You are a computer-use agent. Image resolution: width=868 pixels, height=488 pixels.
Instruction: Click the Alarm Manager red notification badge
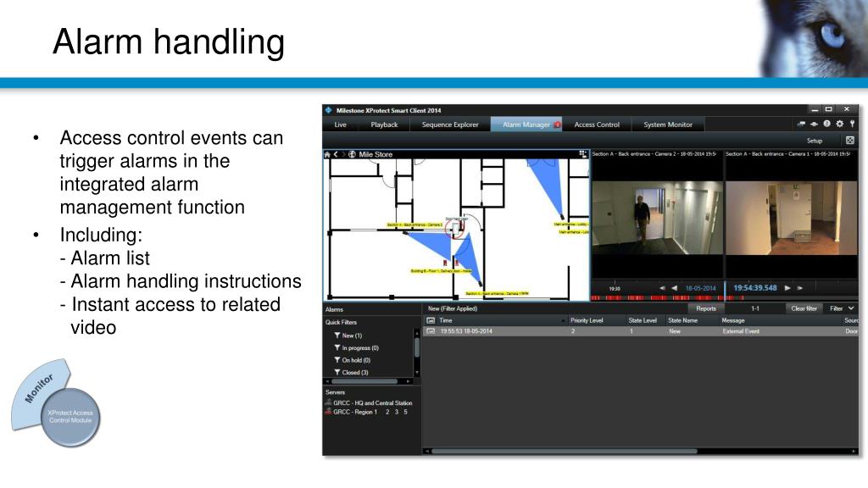click(557, 125)
